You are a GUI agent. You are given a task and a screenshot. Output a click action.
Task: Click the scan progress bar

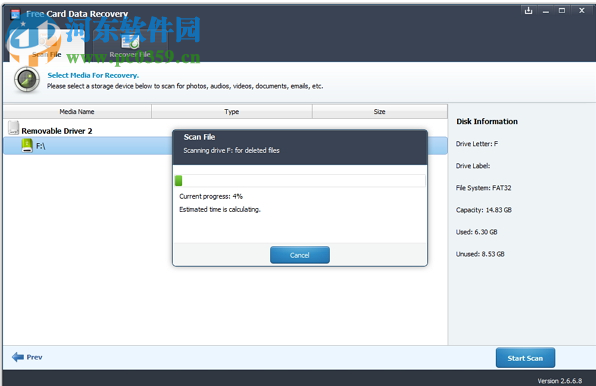tap(300, 181)
